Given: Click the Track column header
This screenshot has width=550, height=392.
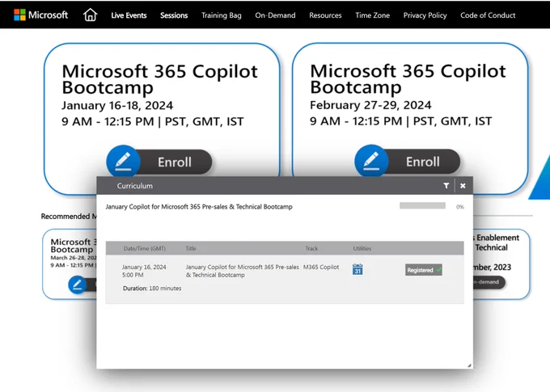Looking at the screenshot, I should tap(311, 248).
